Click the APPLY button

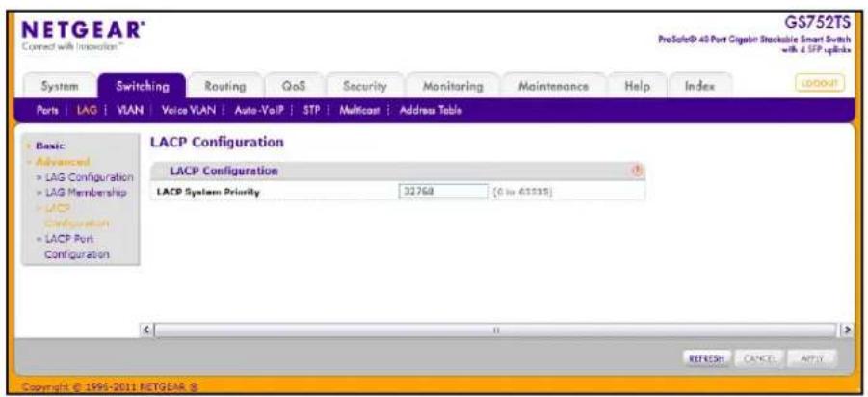point(811,358)
